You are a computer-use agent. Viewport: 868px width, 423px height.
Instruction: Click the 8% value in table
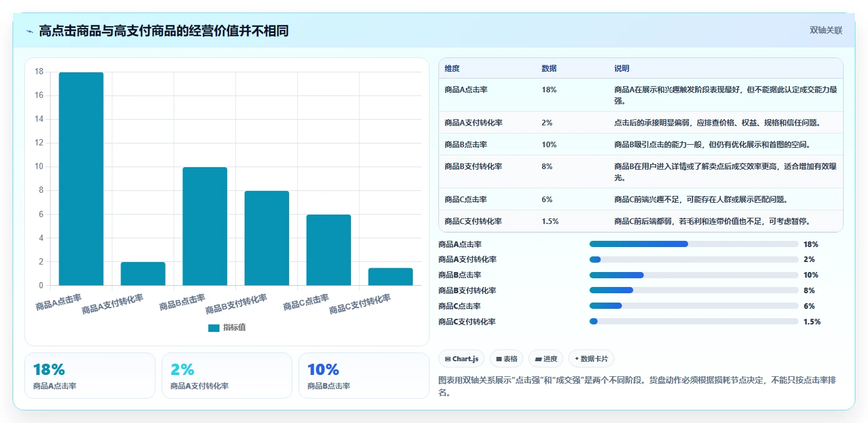pyautogui.click(x=547, y=167)
